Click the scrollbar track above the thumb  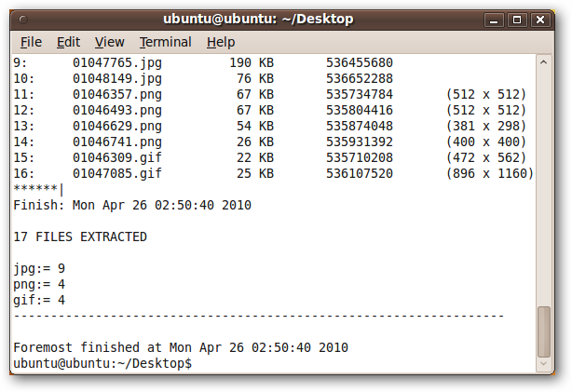pos(543,187)
